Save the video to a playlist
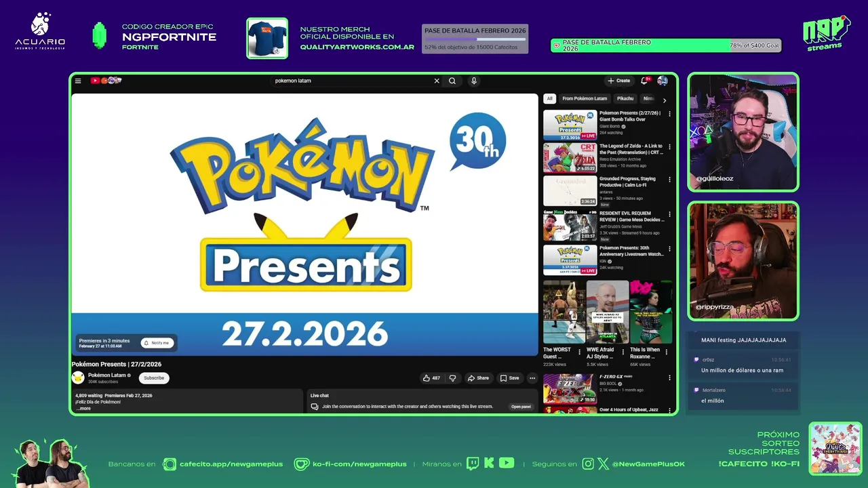 coord(509,378)
